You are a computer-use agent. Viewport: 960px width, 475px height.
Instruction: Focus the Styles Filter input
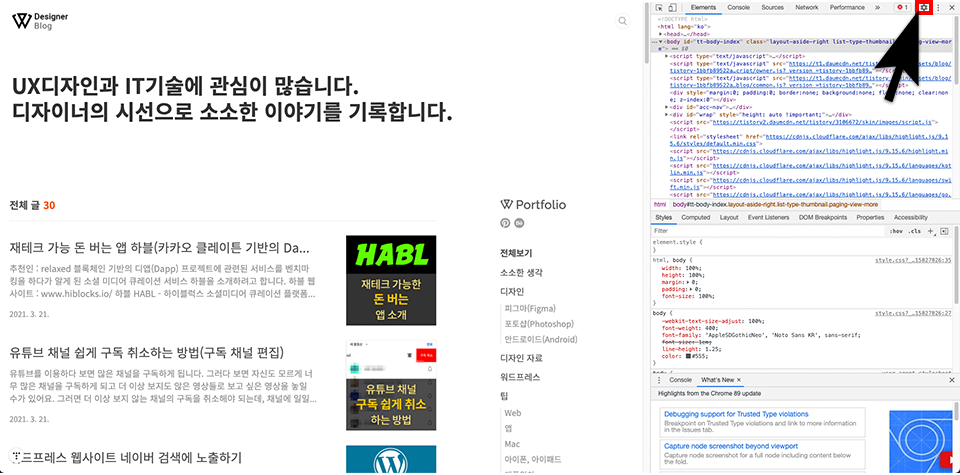click(x=768, y=231)
